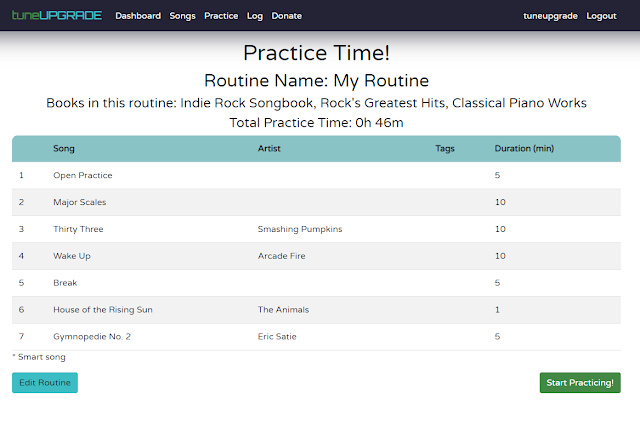
Task: Click the Routine Name: My Routine heading
Action: pyautogui.click(x=316, y=81)
